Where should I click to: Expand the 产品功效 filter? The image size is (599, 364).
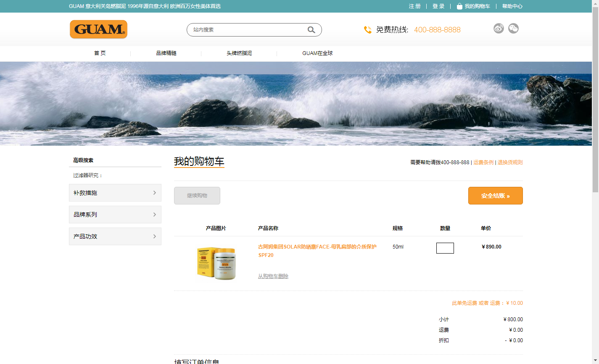click(115, 236)
